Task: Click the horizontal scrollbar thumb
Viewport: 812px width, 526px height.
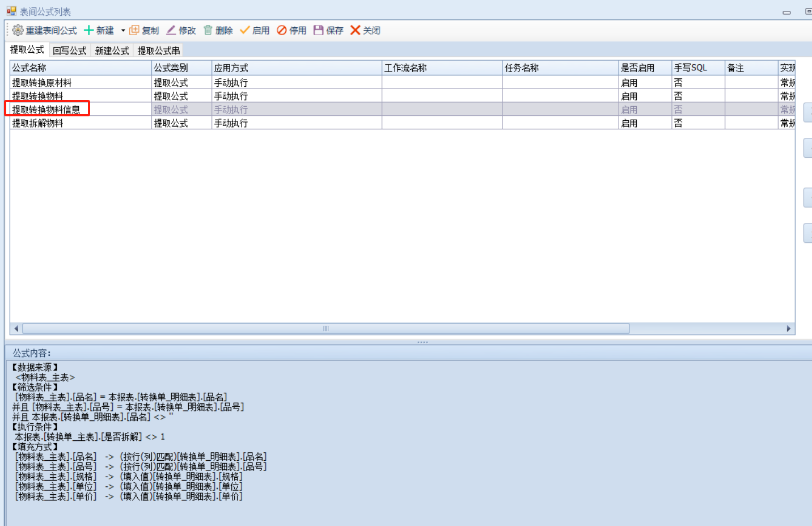Action: 325,329
